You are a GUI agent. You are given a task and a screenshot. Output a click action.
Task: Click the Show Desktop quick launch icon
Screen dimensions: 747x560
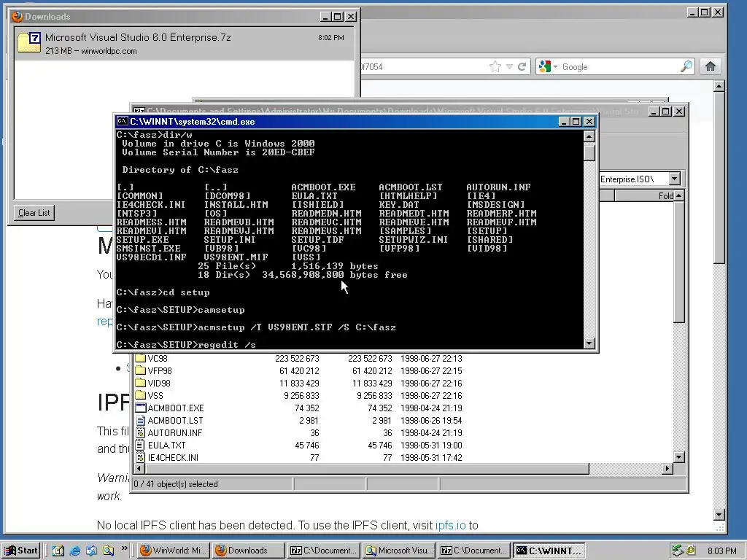[58, 551]
